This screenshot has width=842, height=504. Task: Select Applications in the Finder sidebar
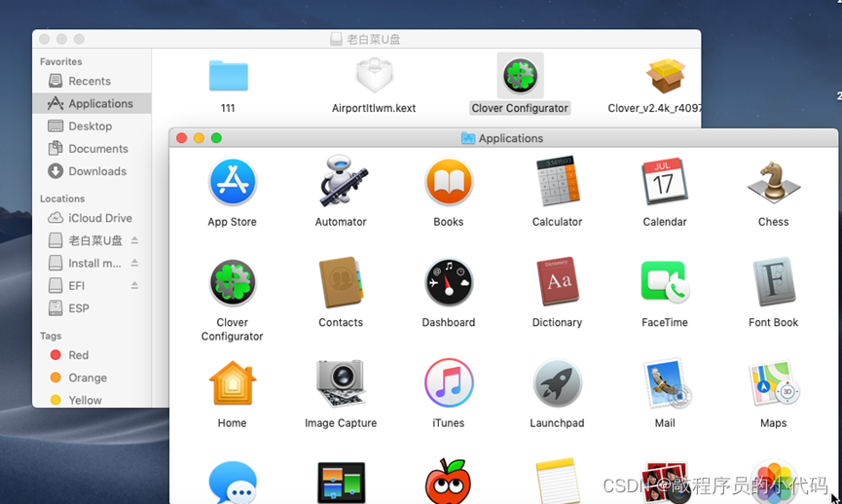click(x=92, y=103)
